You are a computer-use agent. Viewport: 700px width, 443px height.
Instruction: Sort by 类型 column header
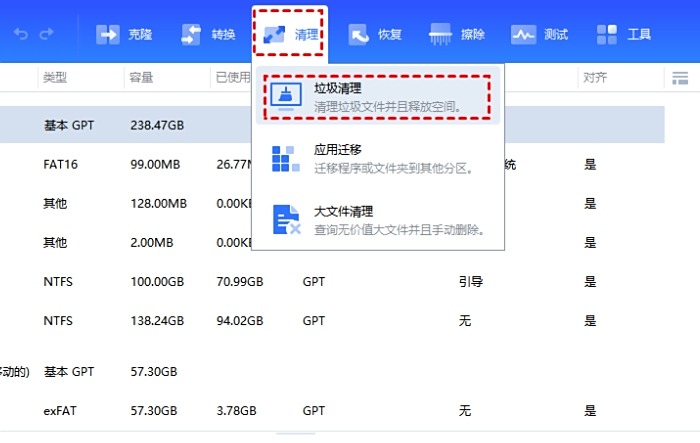(x=54, y=78)
